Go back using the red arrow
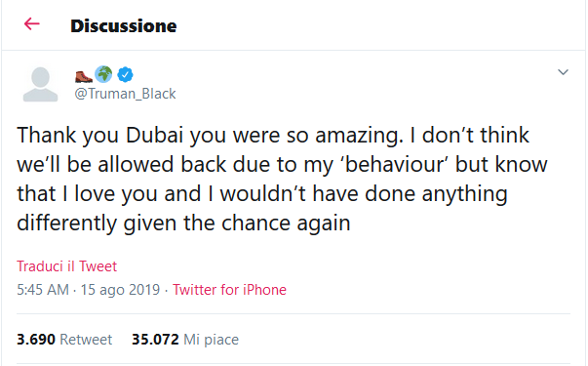The image size is (588, 366). (x=32, y=24)
